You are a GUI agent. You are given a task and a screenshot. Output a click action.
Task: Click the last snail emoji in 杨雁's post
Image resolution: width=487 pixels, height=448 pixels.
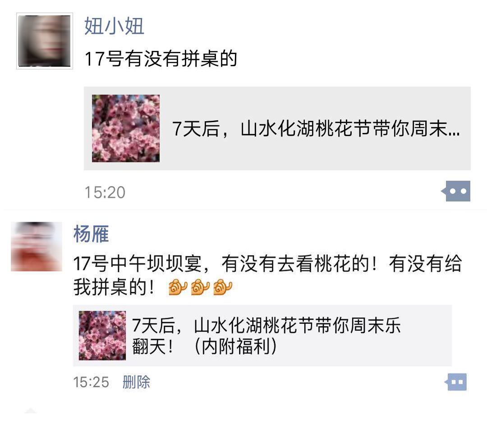click(223, 287)
